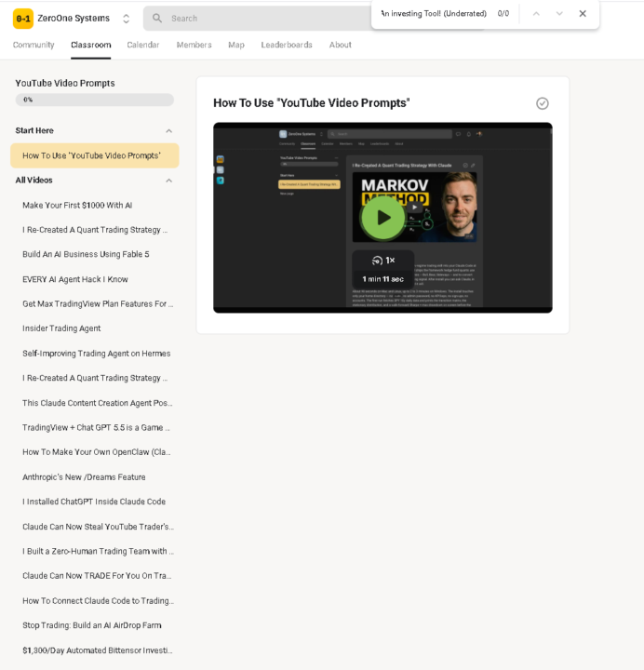Screen dimensions: 644x670
Task: Close the find bar with X
Action: tap(583, 14)
